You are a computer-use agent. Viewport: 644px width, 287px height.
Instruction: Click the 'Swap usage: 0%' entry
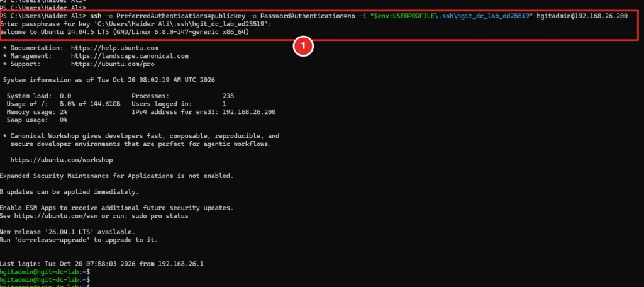coord(37,120)
